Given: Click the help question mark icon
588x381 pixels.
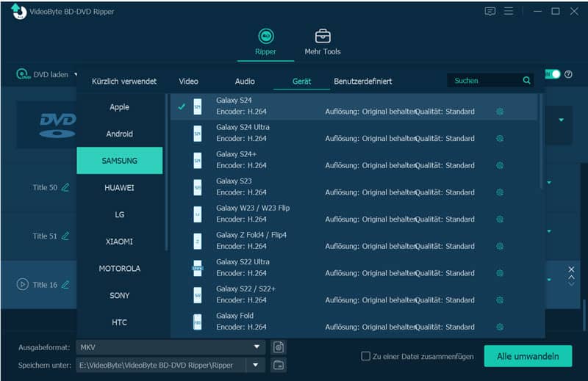Looking at the screenshot, I should (x=568, y=74).
